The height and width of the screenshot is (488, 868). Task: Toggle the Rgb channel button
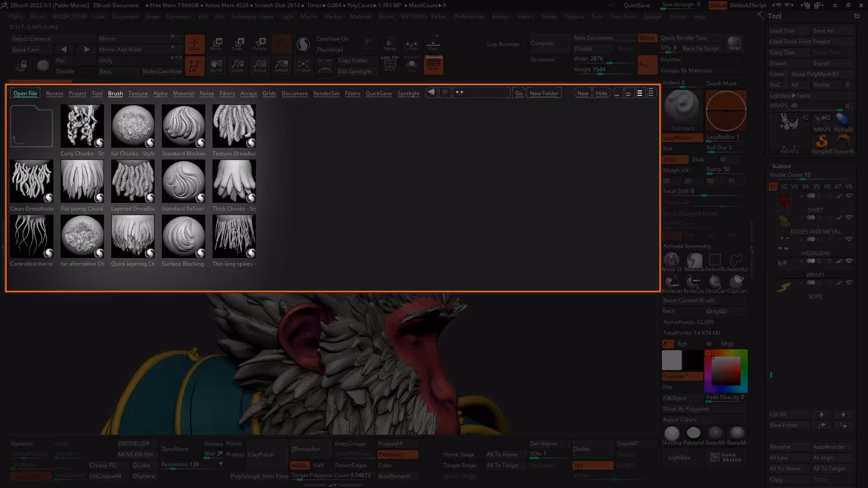click(682, 344)
